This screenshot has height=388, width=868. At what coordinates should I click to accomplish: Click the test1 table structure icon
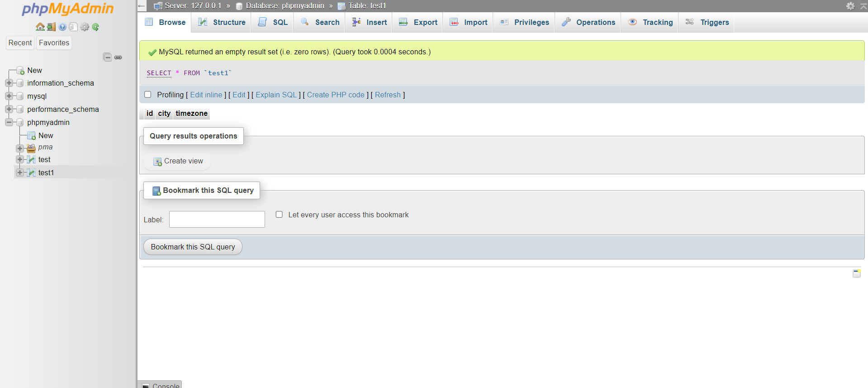(31, 173)
